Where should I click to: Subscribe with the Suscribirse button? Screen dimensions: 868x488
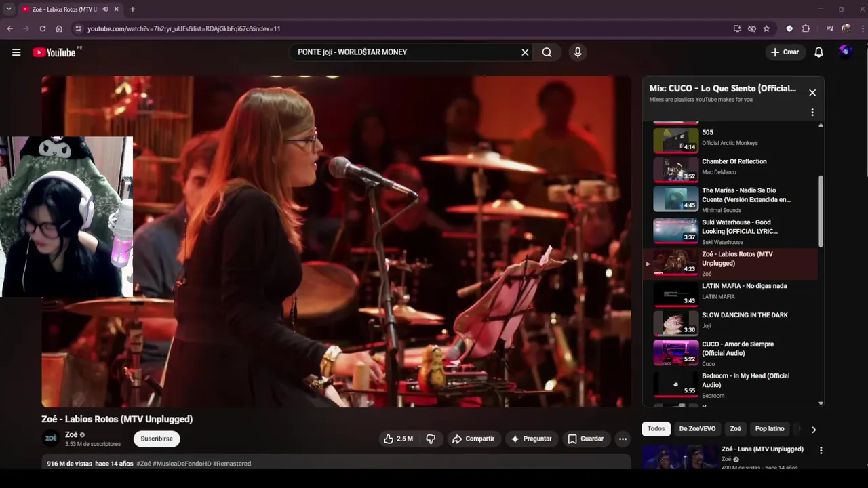pyautogui.click(x=157, y=439)
